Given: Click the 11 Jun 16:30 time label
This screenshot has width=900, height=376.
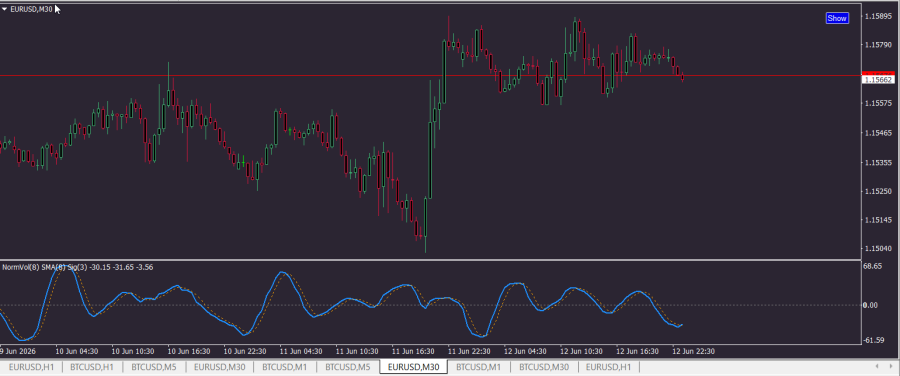Looking at the screenshot, I should pos(413,351).
